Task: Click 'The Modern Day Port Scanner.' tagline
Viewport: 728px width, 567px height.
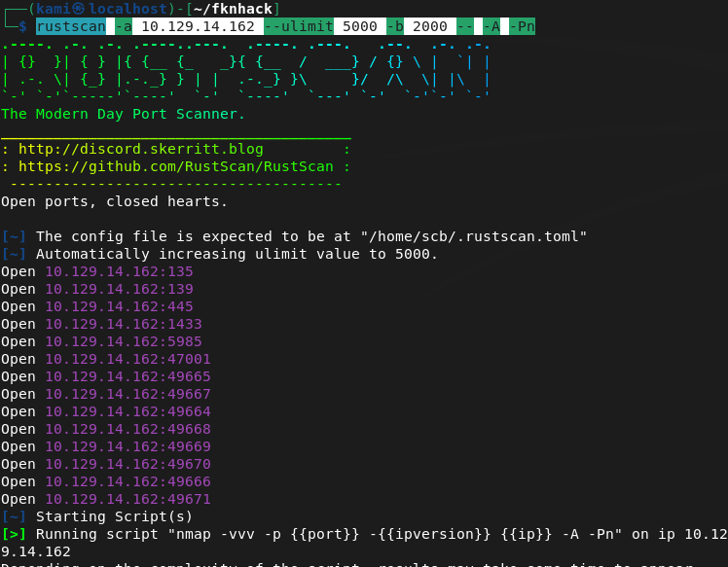Action: (x=123, y=114)
